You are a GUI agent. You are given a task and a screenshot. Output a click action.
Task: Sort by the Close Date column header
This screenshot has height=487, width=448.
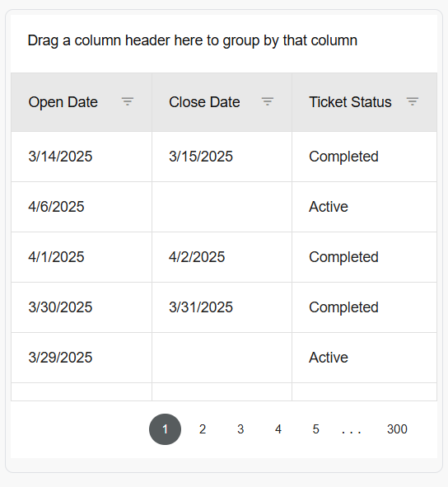point(204,102)
